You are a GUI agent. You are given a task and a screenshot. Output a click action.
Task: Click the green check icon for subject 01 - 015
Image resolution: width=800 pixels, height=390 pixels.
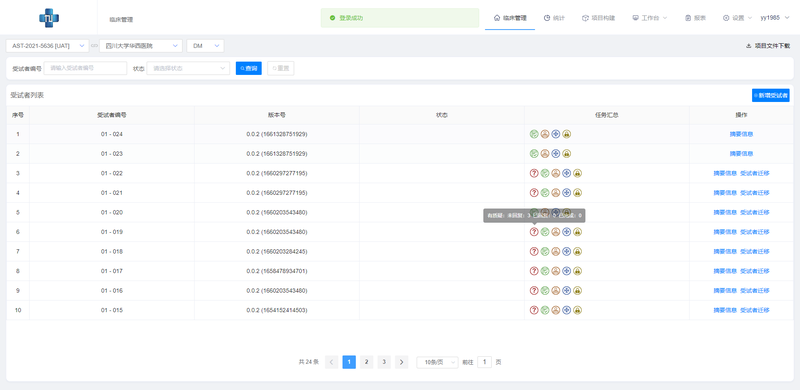(545, 310)
